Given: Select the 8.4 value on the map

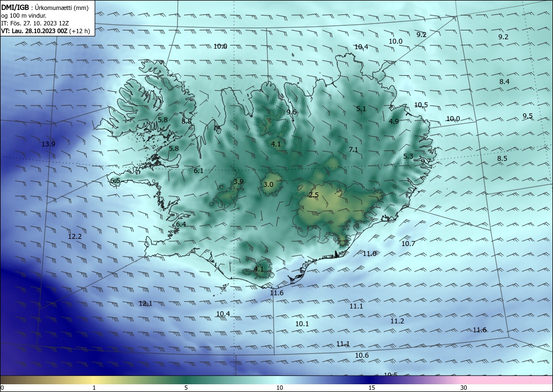Looking at the screenshot, I should pos(504,82).
